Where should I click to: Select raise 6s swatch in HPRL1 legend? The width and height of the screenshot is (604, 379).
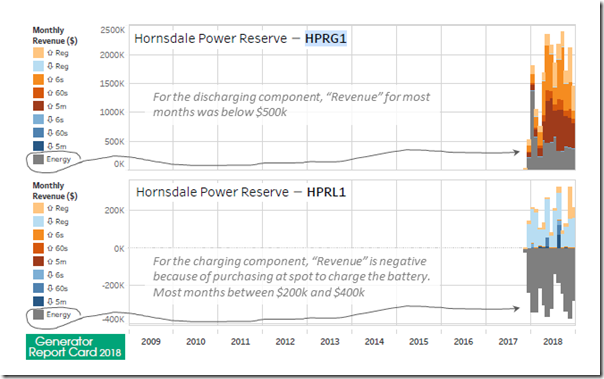click(39, 235)
